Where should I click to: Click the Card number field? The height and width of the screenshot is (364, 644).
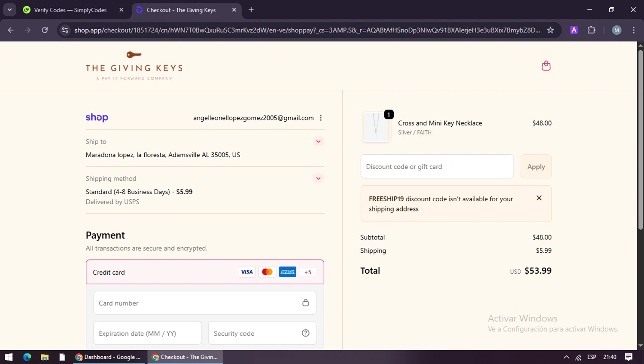(205, 303)
